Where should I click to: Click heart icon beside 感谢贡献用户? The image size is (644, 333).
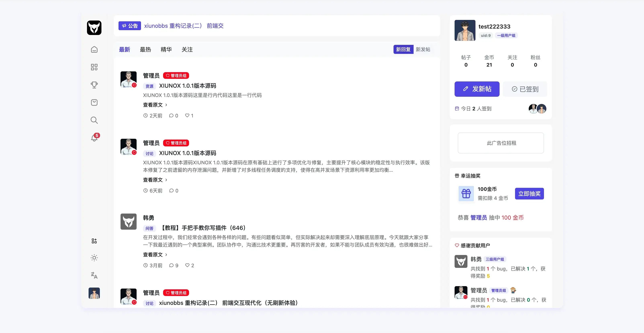coord(457,246)
